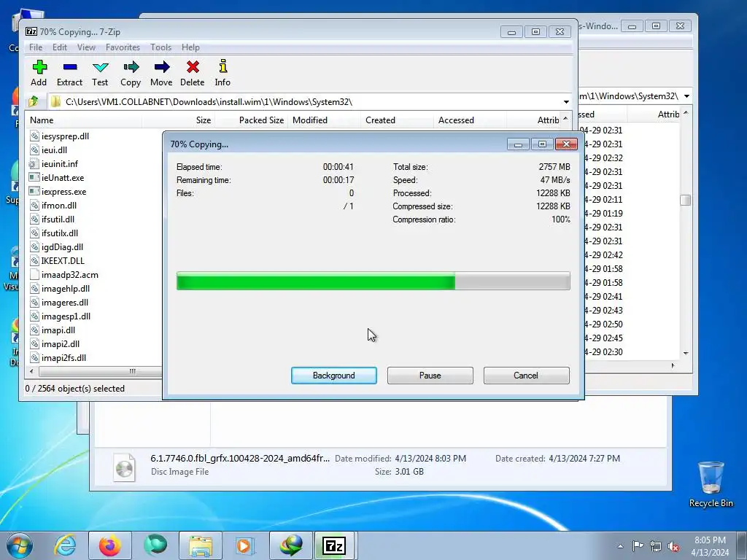Viewport: 747px width, 560px height.
Task: Switch to 7-Zip taskbar button
Action: (334, 545)
